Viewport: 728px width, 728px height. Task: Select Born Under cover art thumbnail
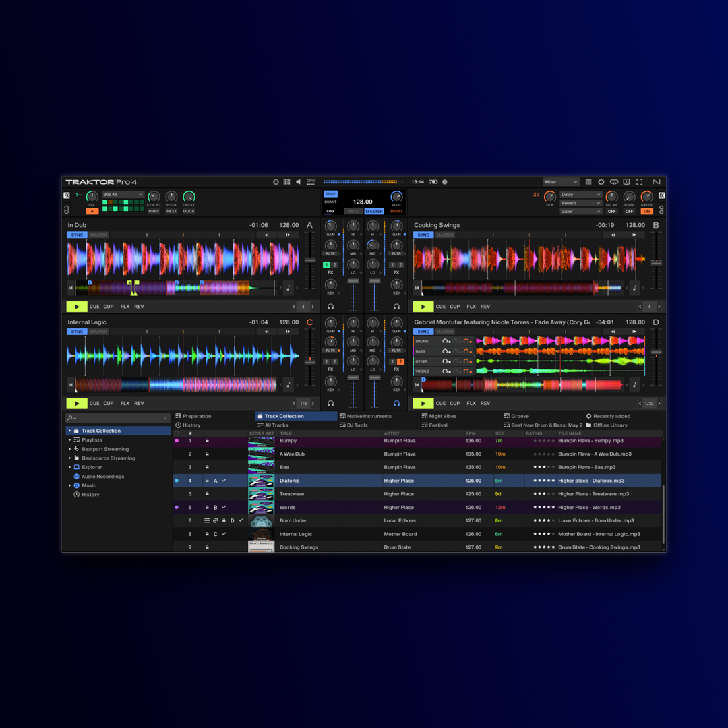[x=262, y=521]
